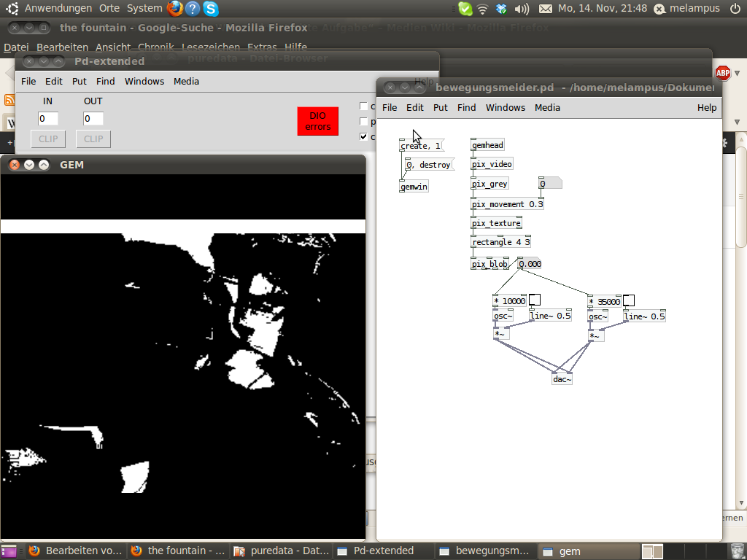Open Find menu in bewegungsmelder.pd window
The image size is (747, 560).
tap(466, 108)
